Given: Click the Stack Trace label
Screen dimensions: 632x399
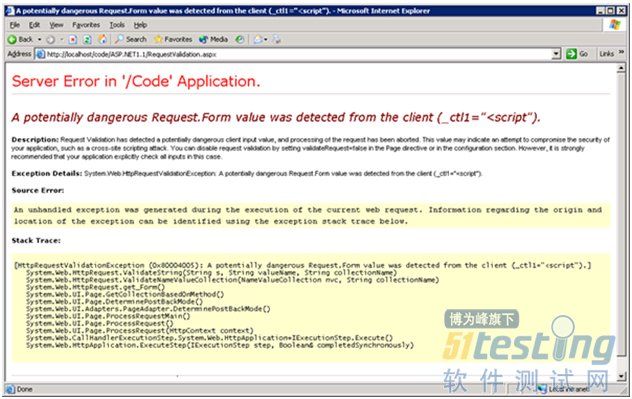Looking at the screenshot, I should [x=36, y=241].
